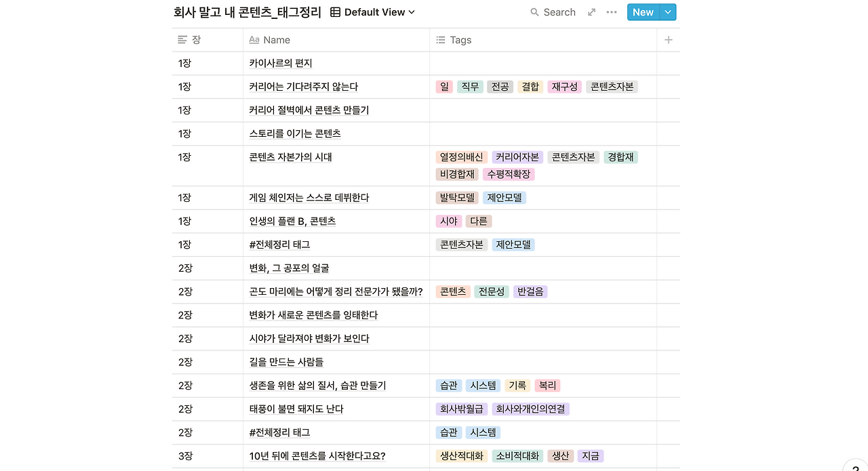The image size is (868, 471).
Task: Click the list icon in the Tags column header
Action: point(440,40)
